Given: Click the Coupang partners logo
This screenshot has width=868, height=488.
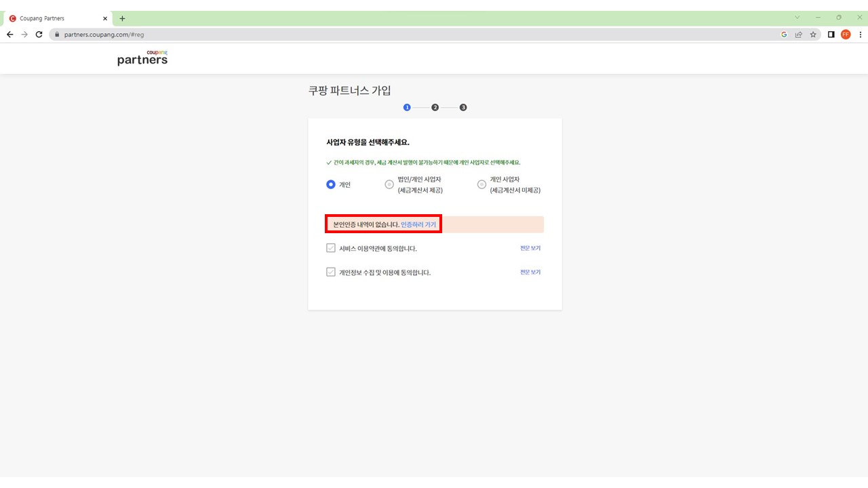Looking at the screenshot, I should pos(142,58).
